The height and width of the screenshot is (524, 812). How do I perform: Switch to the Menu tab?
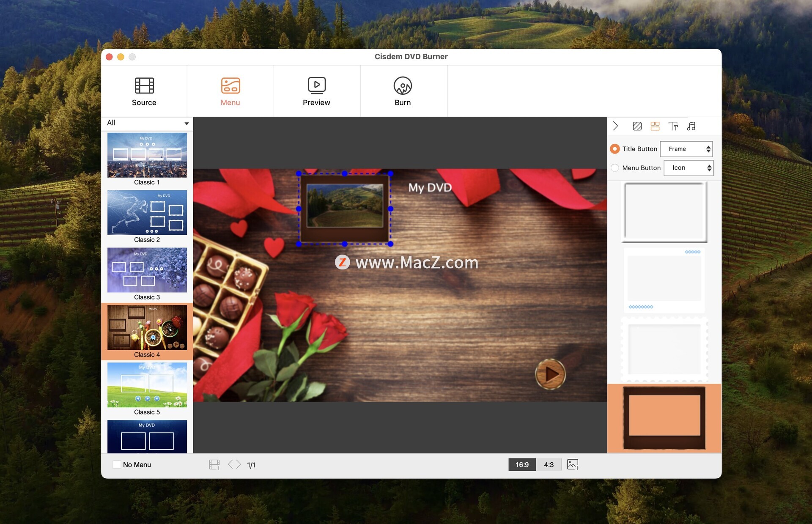[x=230, y=91]
